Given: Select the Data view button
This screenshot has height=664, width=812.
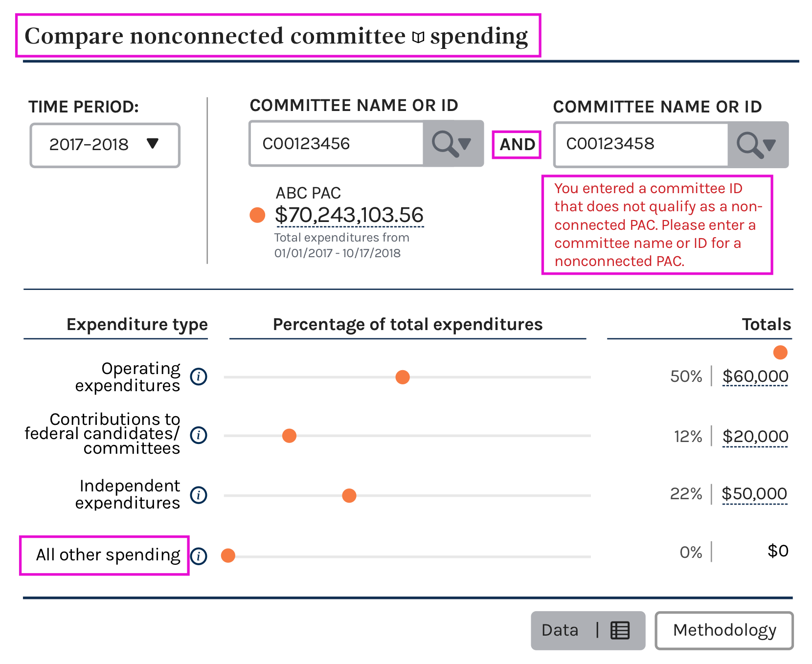Looking at the screenshot, I should (588, 630).
